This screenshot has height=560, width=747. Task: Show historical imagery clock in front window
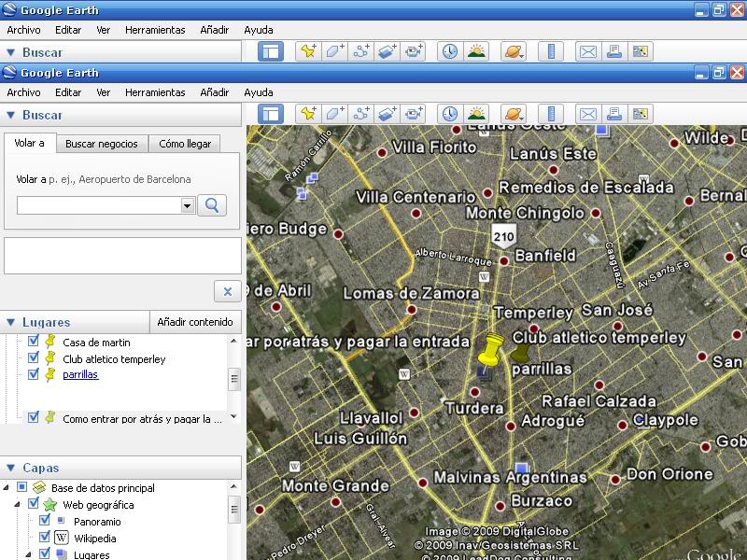click(x=450, y=114)
